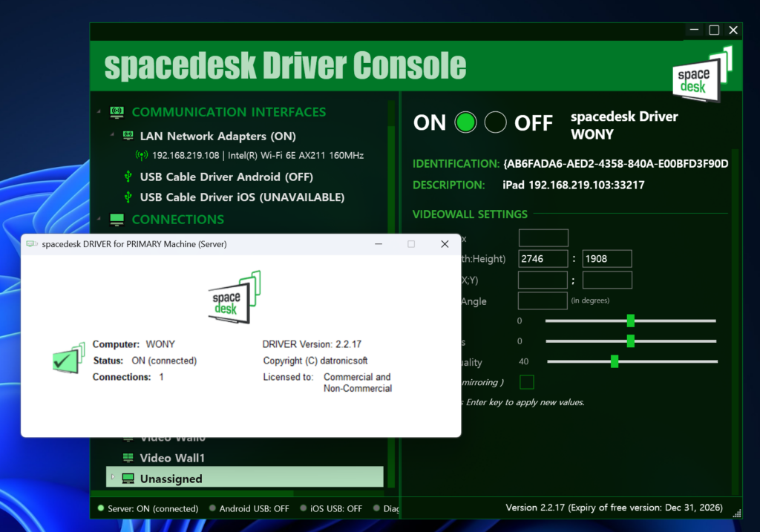Click the Communication Interfaces monitor icon
Viewport: 760px width, 532px height.
click(x=117, y=113)
